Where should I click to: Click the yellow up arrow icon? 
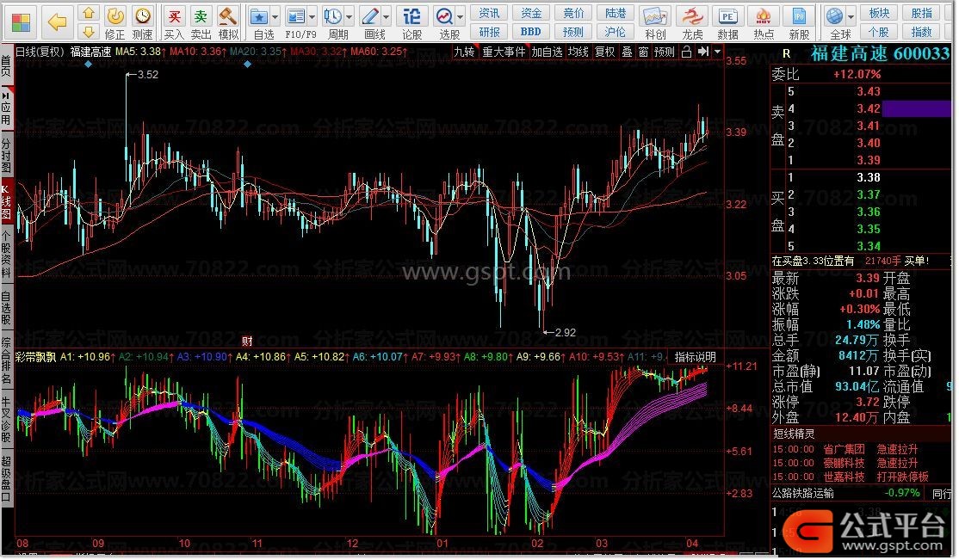pyautogui.click(x=89, y=14)
